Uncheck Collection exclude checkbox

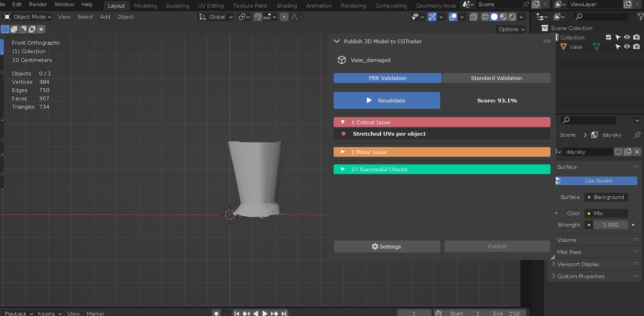click(x=609, y=37)
